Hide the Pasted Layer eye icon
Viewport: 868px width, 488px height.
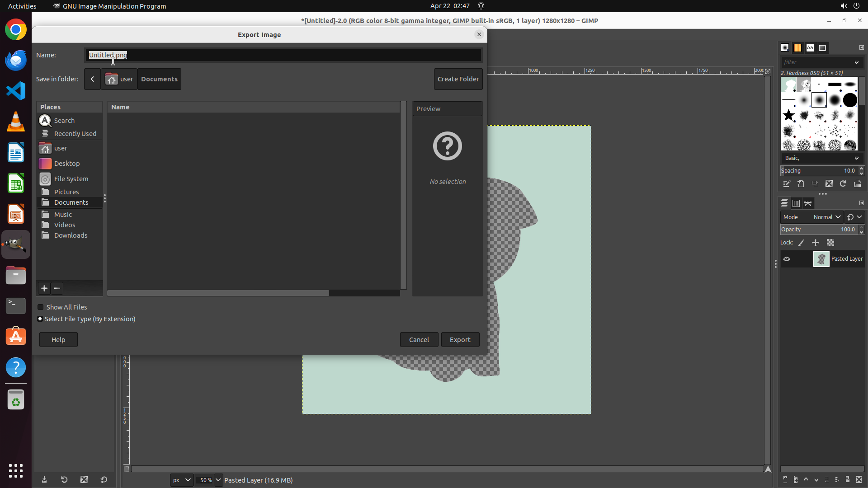click(787, 259)
